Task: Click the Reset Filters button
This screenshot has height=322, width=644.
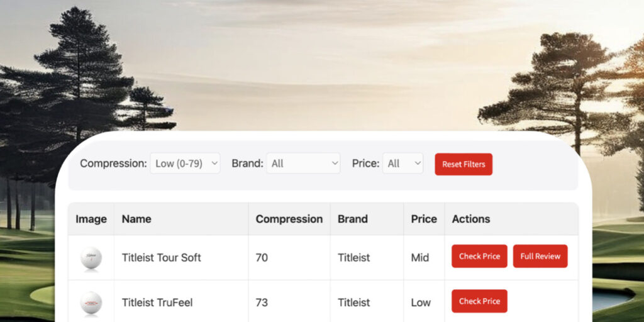Action: (x=464, y=164)
